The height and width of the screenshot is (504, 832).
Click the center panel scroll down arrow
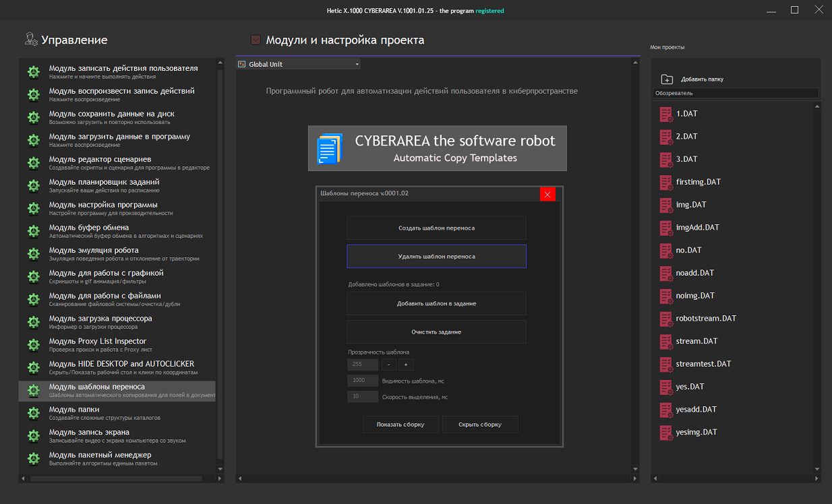pyautogui.click(x=635, y=469)
